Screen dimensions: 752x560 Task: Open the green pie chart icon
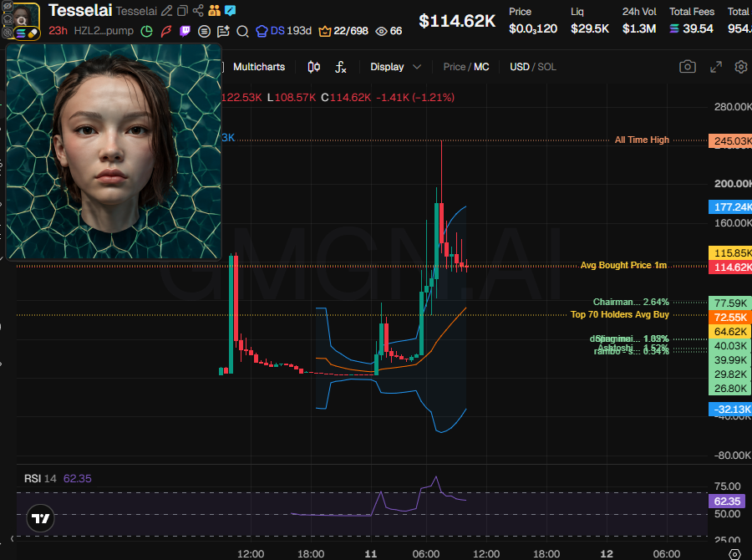coord(147,32)
